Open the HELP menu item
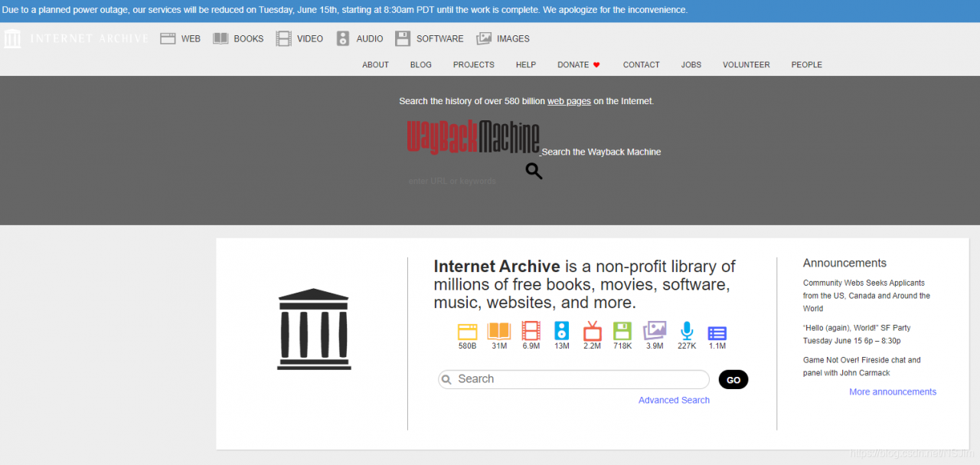The image size is (980, 465). [526, 65]
